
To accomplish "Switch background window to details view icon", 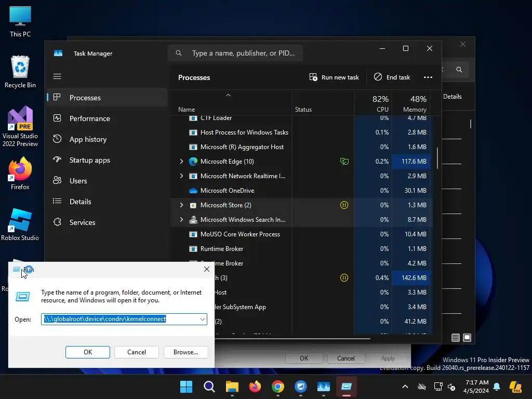I will 455,338.
